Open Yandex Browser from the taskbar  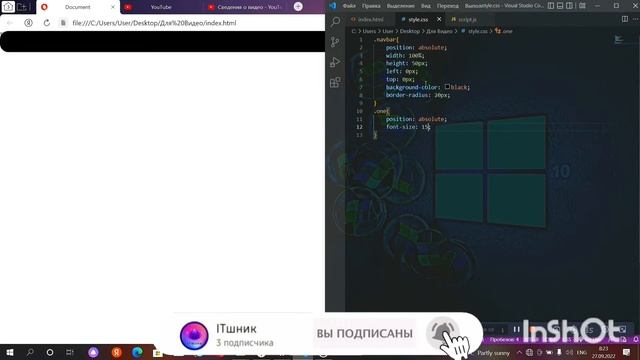tap(116, 352)
